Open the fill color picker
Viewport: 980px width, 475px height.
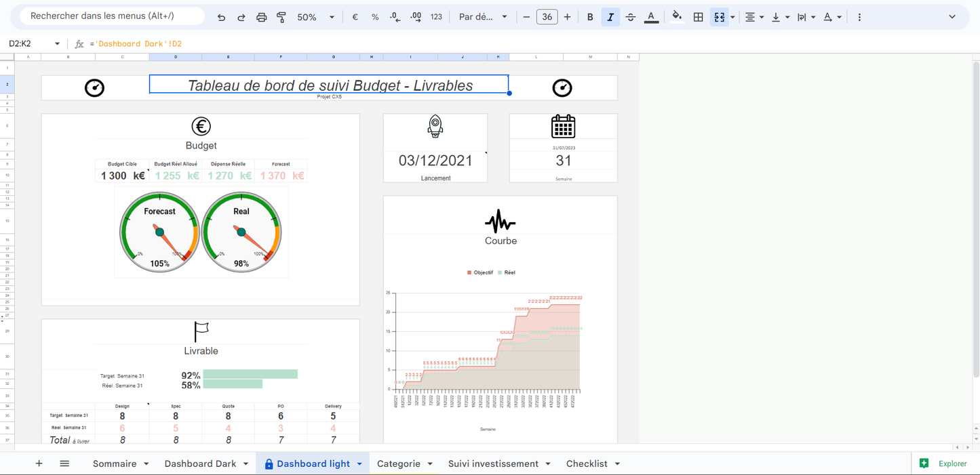pyautogui.click(x=676, y=17)
